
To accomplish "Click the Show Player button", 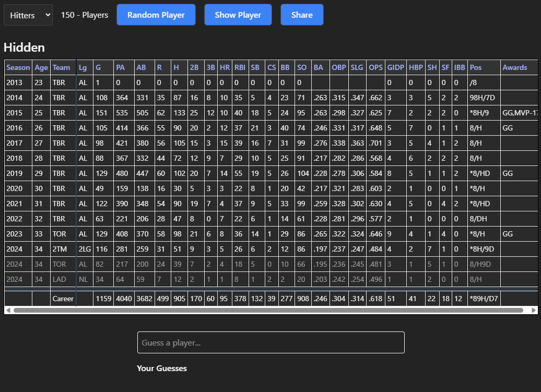I will 238,15.
